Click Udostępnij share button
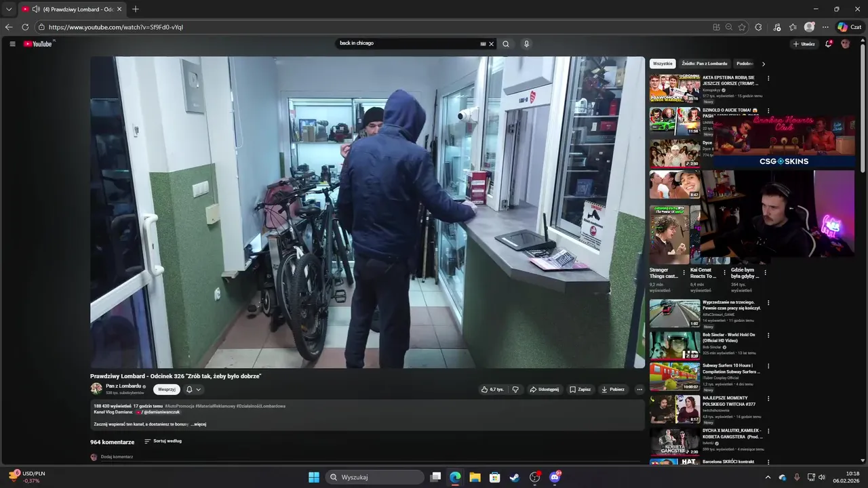Viewport: 868px width, 488px height. tap(544, 390)
